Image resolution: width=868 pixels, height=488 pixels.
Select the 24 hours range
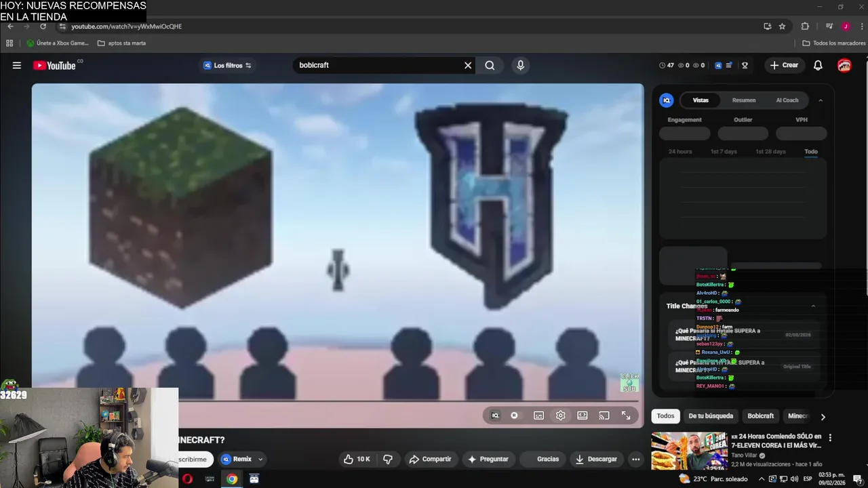coord(680,152)
